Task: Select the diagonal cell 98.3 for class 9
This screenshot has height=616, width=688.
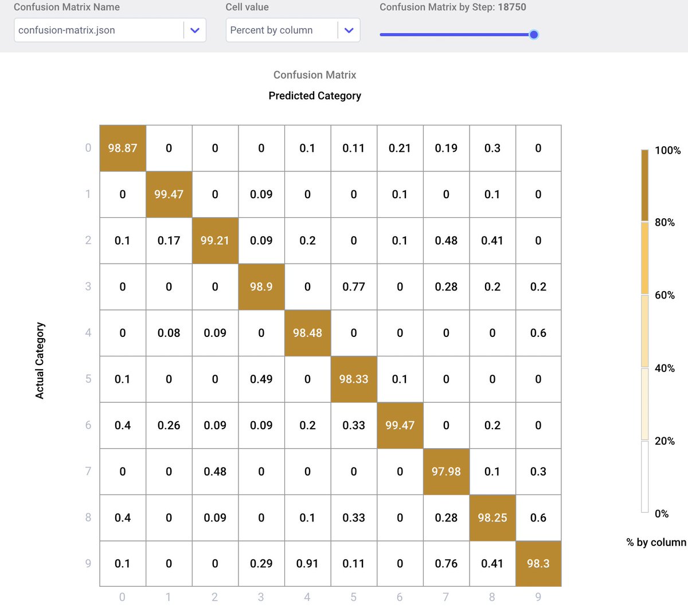Action: coord(538,563)
